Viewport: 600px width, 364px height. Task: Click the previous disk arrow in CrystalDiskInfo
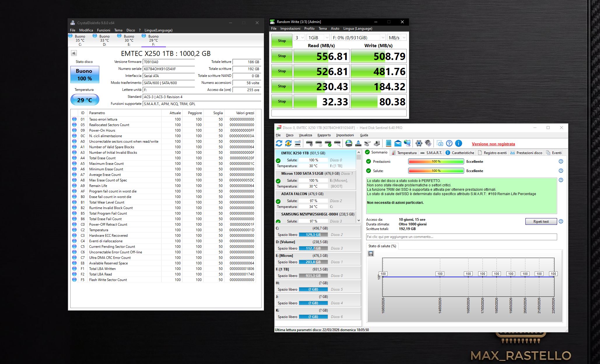coord(74,53)
